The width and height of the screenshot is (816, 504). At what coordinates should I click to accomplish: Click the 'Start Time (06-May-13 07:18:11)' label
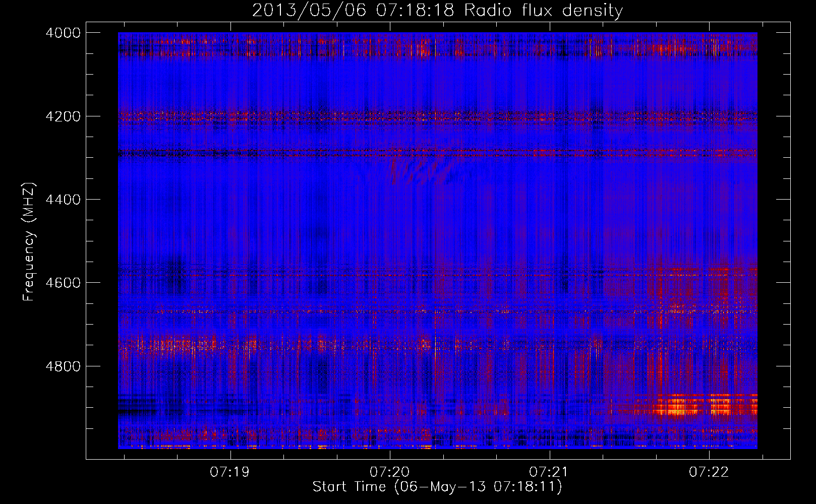click(437, 487)
